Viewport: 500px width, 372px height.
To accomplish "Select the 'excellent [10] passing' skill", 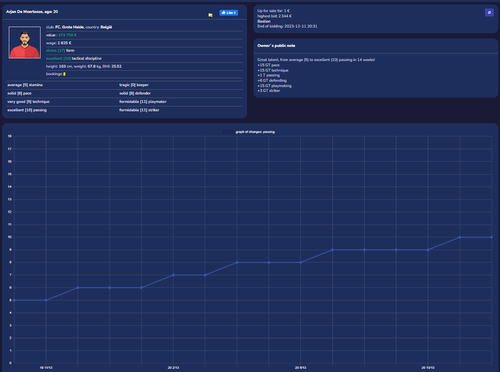I will click(27, 110).
